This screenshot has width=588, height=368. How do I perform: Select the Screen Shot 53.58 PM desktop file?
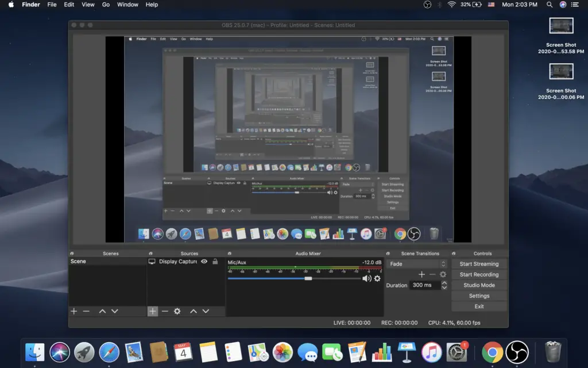click(561, 36)
